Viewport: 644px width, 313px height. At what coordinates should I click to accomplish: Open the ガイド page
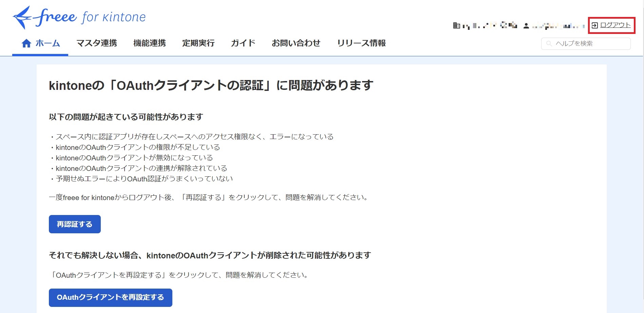coord(243,43)
